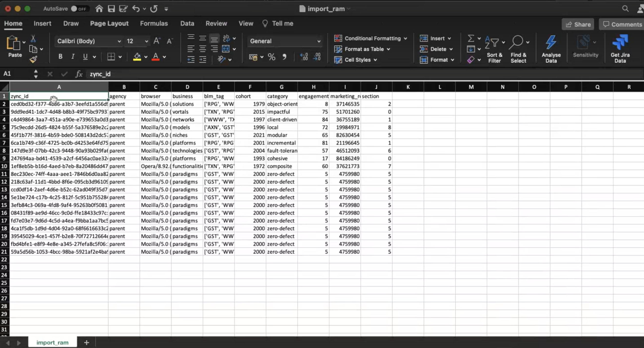
Task: Click the Share button
Action: point(578,25)
